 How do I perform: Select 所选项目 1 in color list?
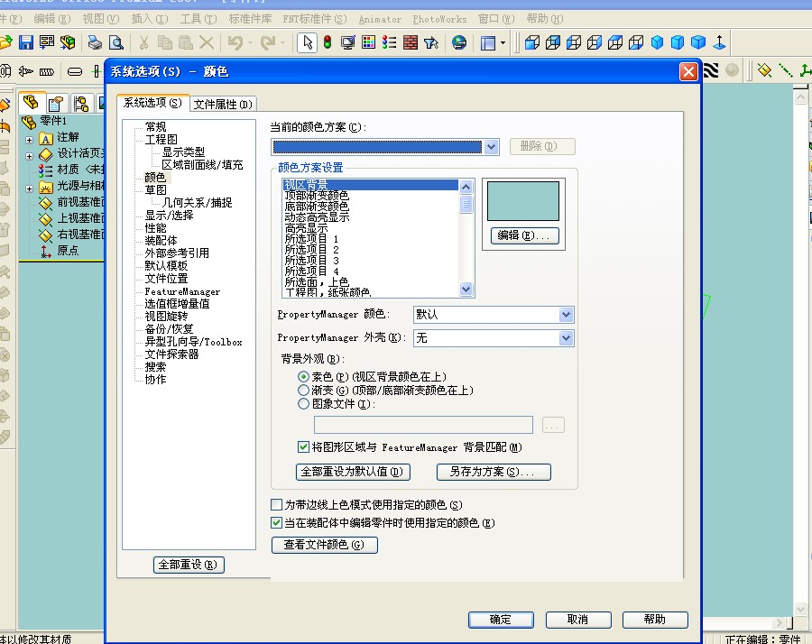[312, 239]
